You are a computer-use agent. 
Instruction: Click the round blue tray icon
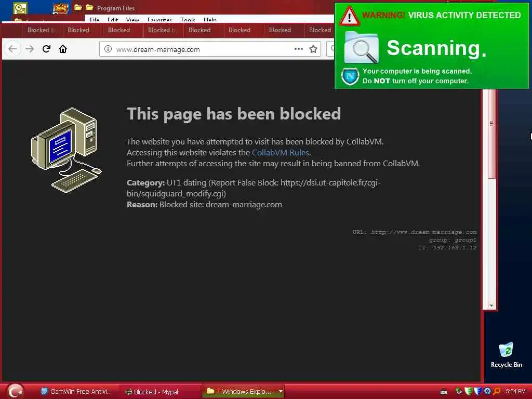[487, 391]
